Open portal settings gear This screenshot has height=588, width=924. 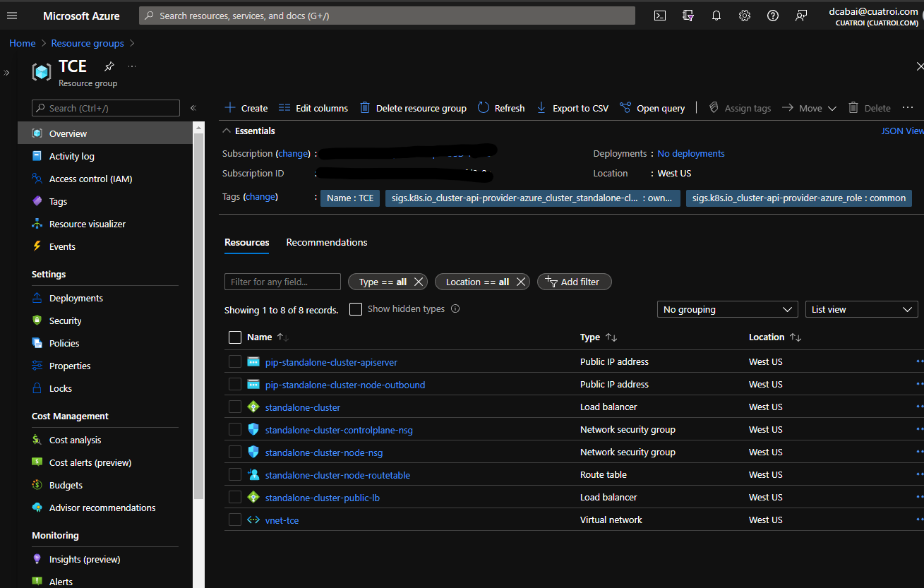(x=745, y=16)
